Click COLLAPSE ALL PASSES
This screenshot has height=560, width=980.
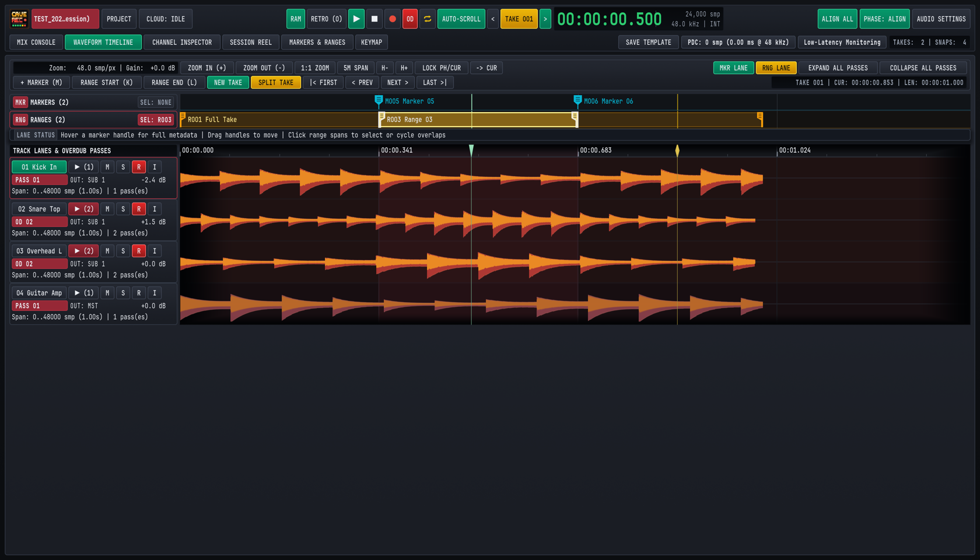point(923,68)
